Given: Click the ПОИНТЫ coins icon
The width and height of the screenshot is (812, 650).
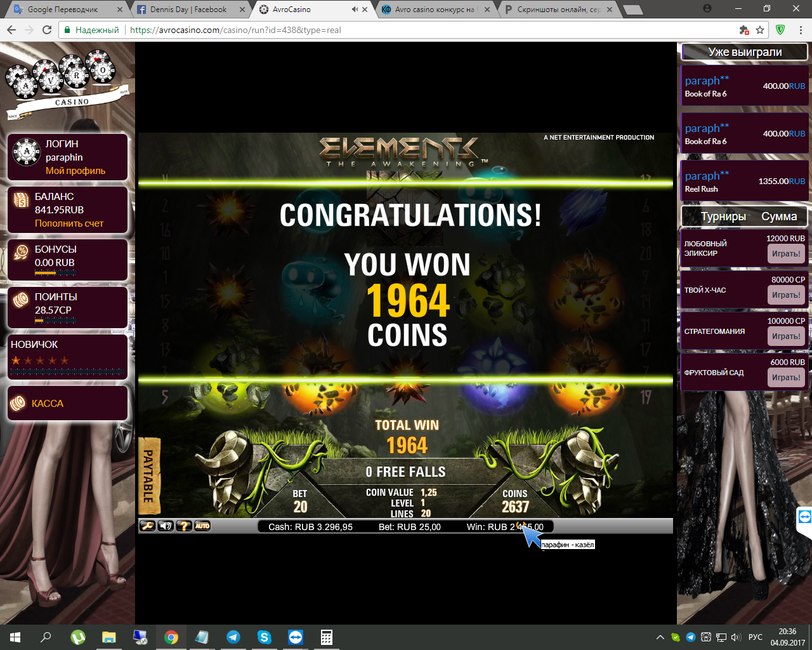Looking at the screenshot, I should 21,300.
